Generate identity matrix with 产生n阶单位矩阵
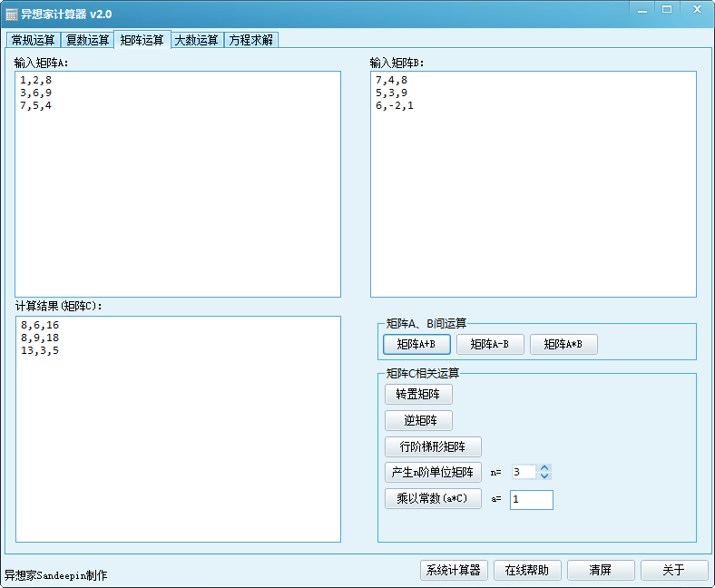 (433, 473)
